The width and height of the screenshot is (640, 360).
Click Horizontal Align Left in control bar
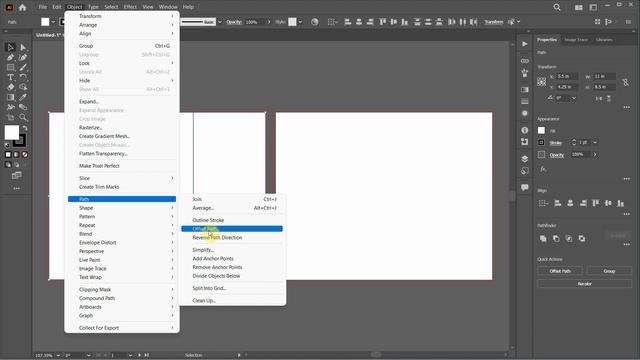point(348,22)
